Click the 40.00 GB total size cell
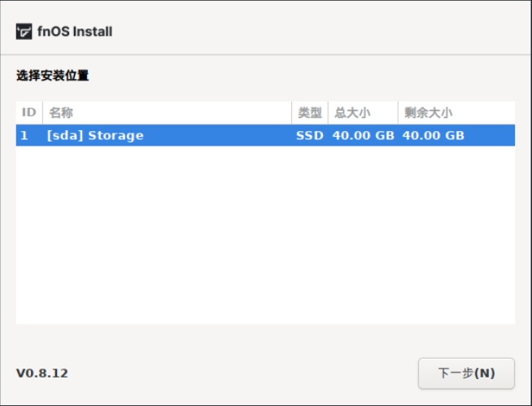The width and height of the screenshot is (532, 406). point(363,135)
